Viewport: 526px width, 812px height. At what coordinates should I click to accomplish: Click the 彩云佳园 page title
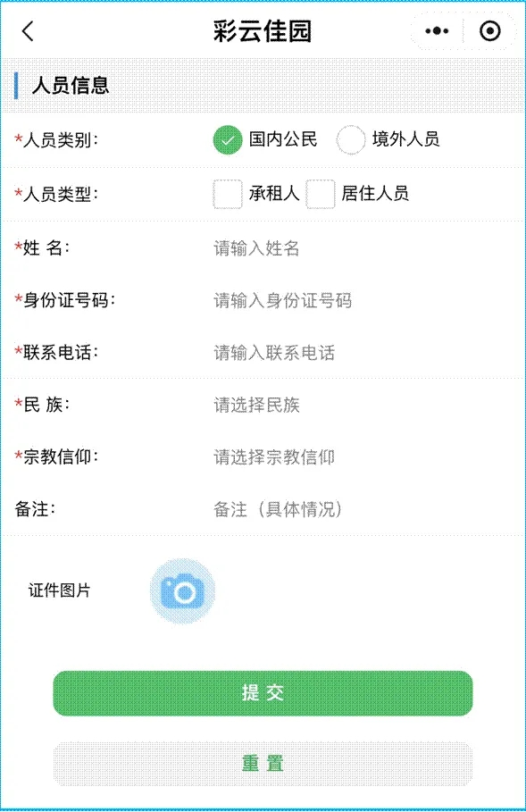(x=263, y=31)
